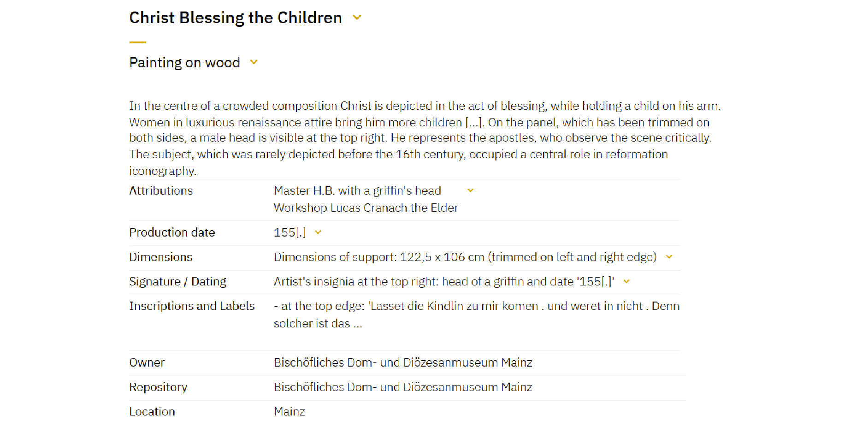Expand the chevron at end of Dimensions row
The image size is (868, 433).
point(669,257)
